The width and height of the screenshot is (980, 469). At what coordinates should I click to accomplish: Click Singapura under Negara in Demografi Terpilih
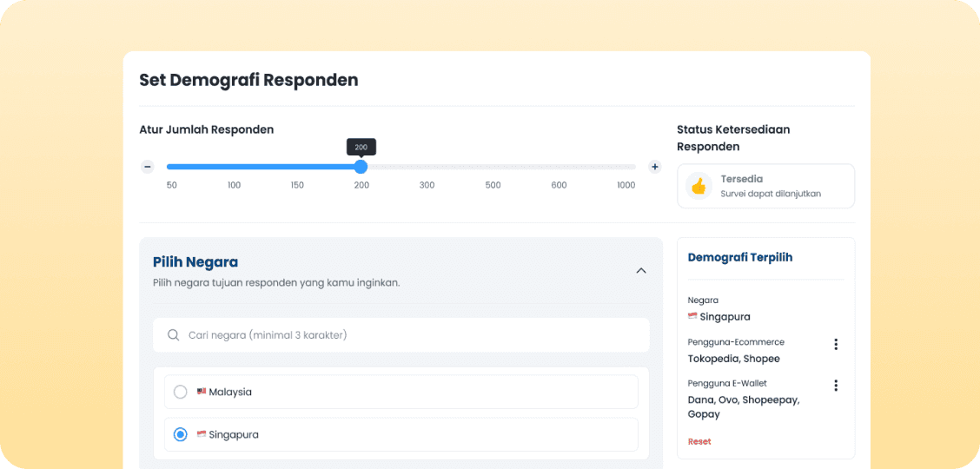click(725, 317)
